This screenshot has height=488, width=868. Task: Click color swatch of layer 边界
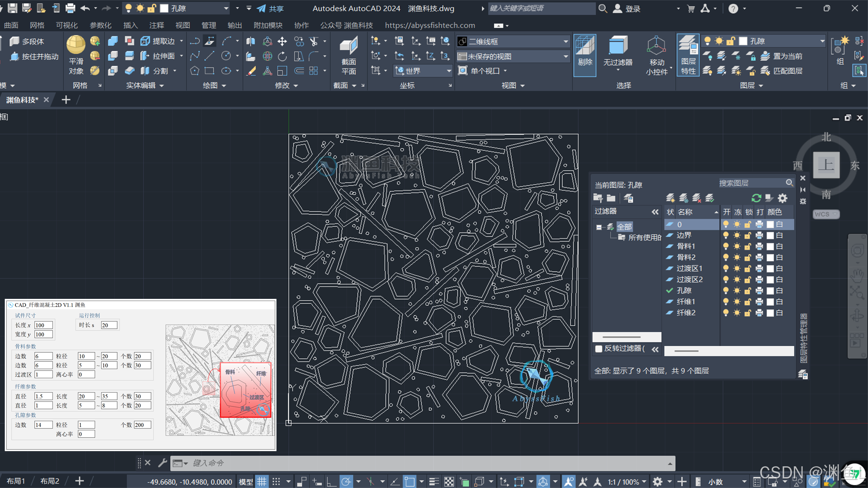[770, 236]
